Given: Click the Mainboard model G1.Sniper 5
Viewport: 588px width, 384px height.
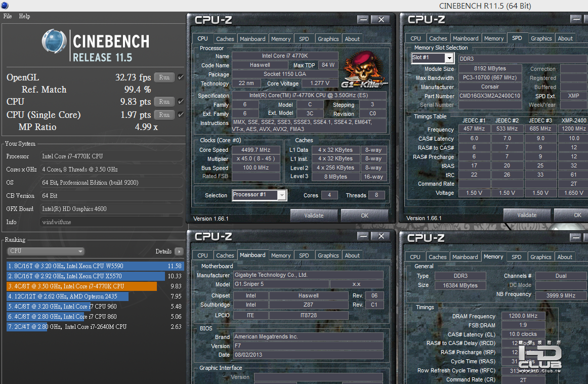Looking at the screenshot, I should coord(280,284).
